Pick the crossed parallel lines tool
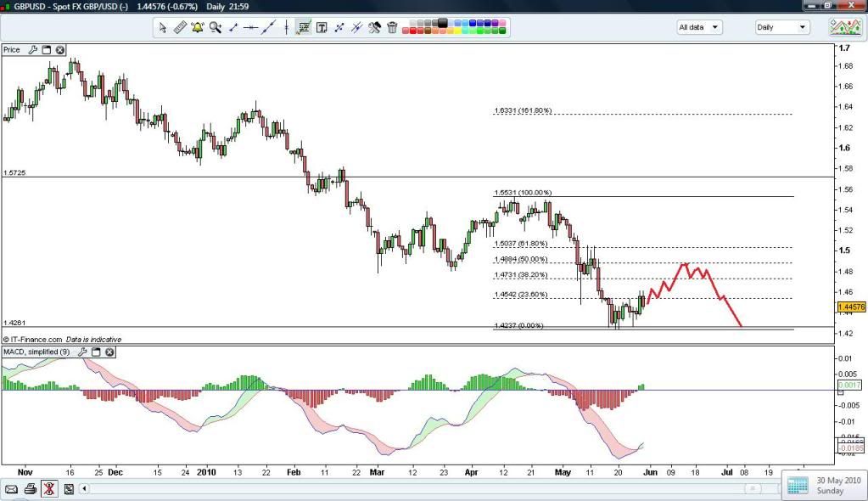Image resolution: width=868 pixels, height=501 pixels. [x=356, y=27]
